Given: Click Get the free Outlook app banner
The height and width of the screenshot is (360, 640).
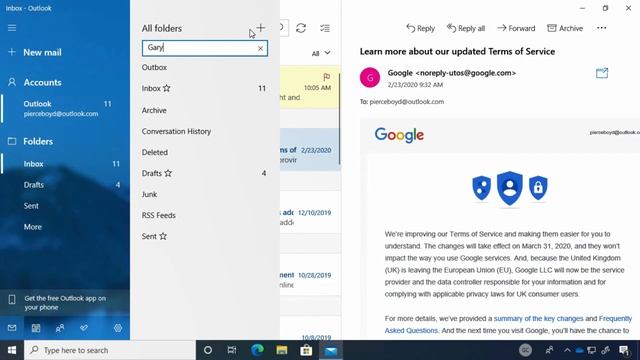Looking at the screenshot, I should (x=65, y=302).
